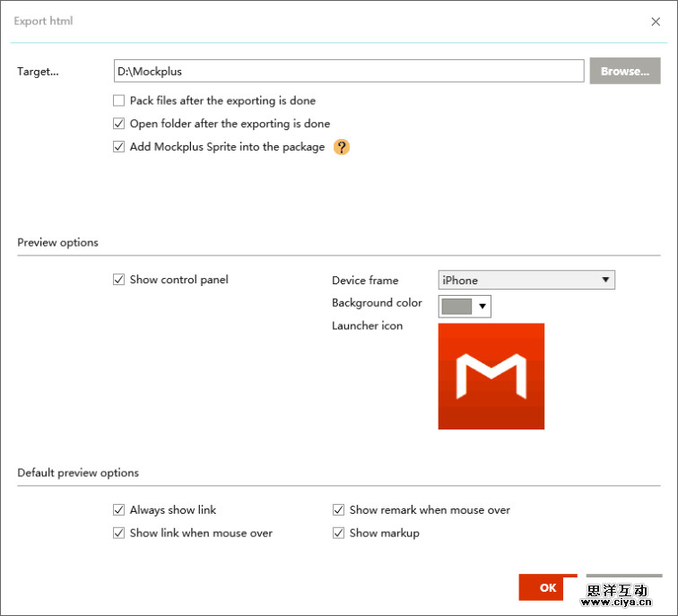Disable the Show control panel checkbox
678x616 pixels.
click(x=119, y=280)
